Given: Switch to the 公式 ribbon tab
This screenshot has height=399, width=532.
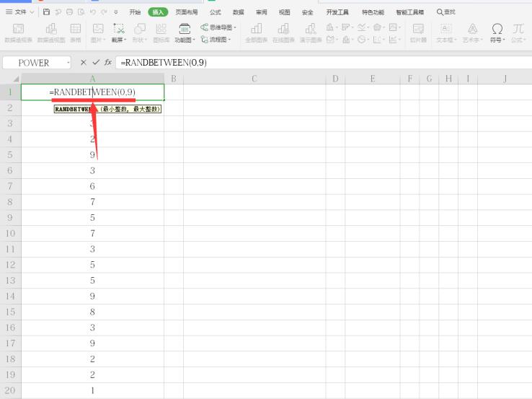Looking at the screenshot, I should (215, 12).
